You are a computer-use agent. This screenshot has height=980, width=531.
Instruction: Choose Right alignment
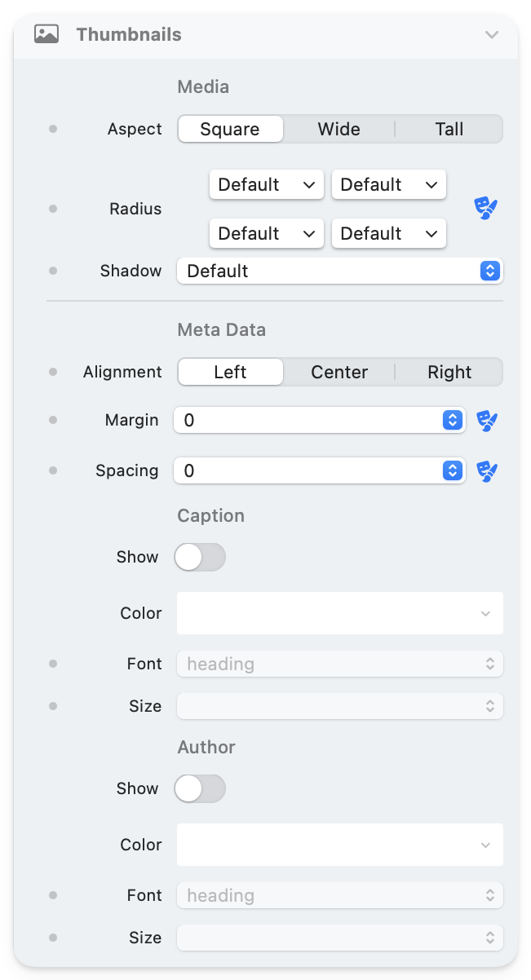[449, 372]
